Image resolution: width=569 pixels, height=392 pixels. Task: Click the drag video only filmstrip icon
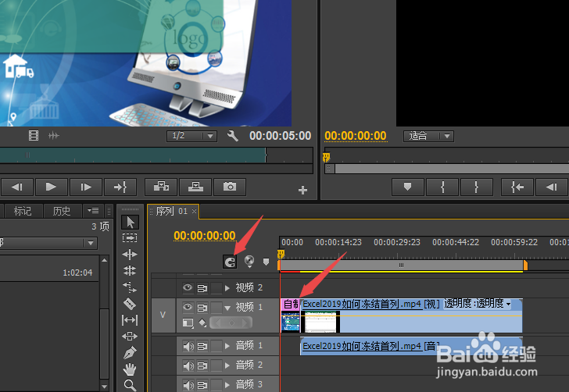(34, 136)
